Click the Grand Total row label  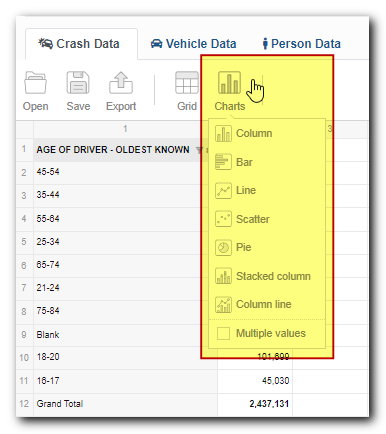point(60,404)
